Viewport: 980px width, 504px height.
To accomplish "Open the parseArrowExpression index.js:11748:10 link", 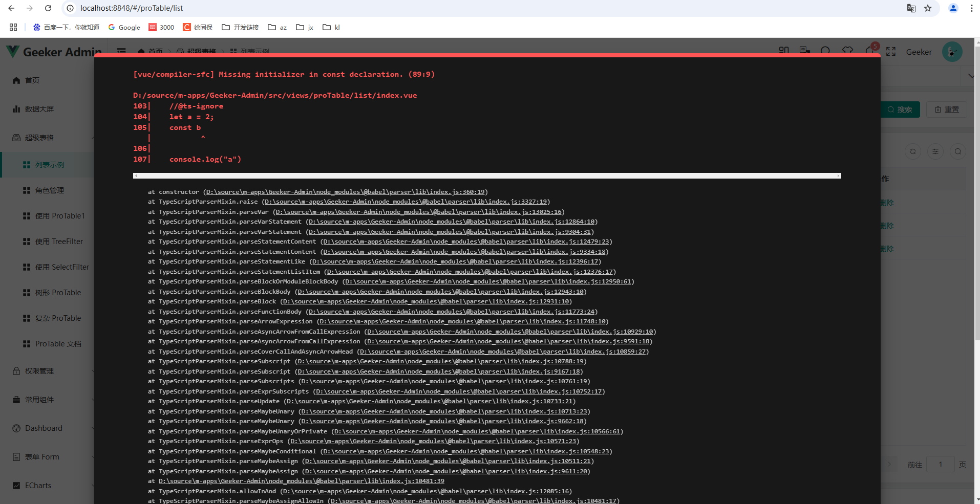I will 462,321.
